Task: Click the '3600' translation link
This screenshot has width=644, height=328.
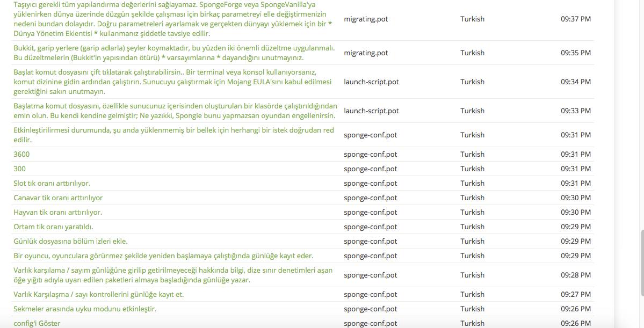Action: (21, 155)
